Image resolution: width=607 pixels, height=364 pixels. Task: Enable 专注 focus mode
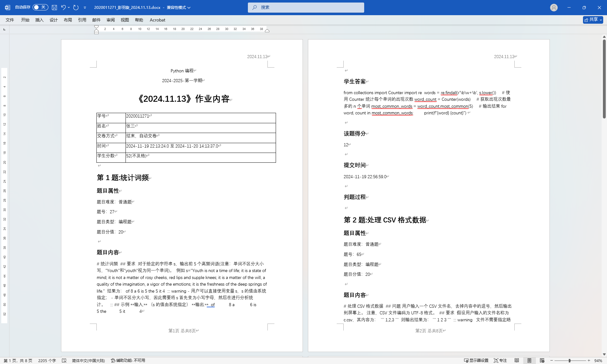point(500,361)
